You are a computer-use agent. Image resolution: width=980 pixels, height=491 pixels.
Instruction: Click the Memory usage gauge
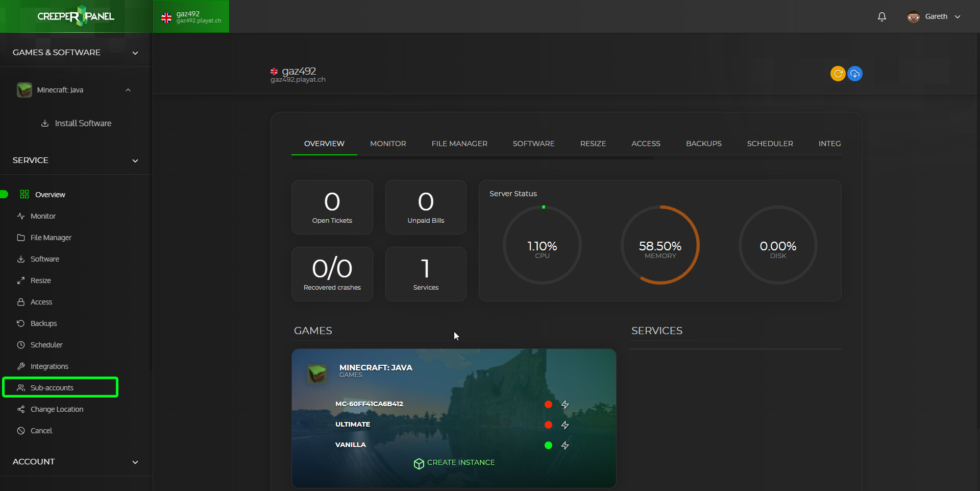(660, 245)
